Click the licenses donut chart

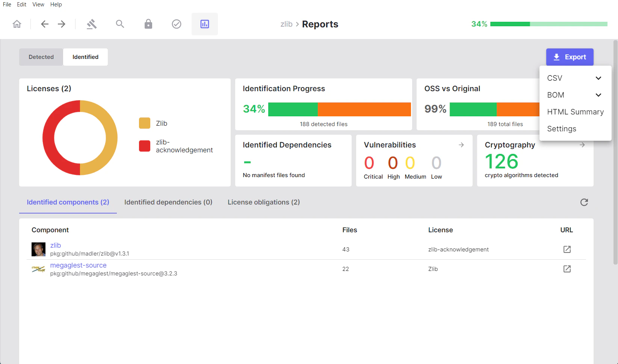point(80,138)
